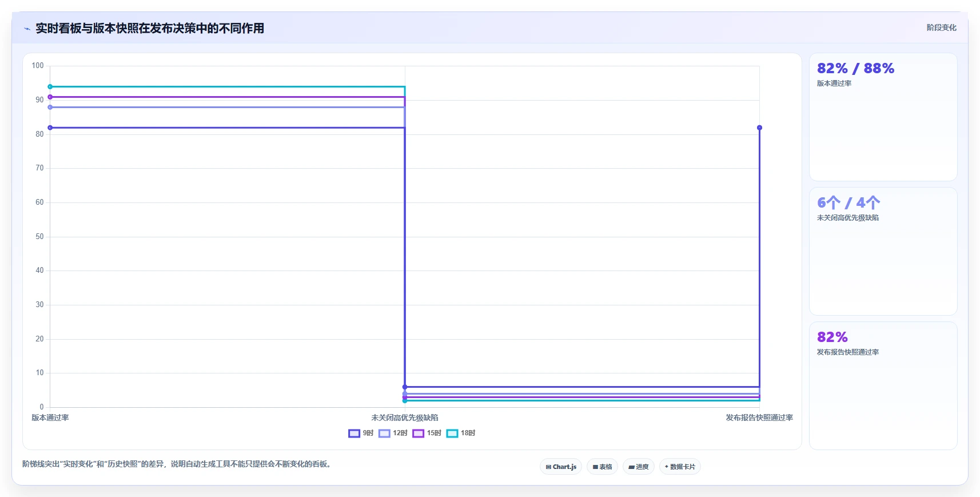Click the 发布报告快照通过率 x-axis label
The image size is (980, 497).
(x=759, y=418)
